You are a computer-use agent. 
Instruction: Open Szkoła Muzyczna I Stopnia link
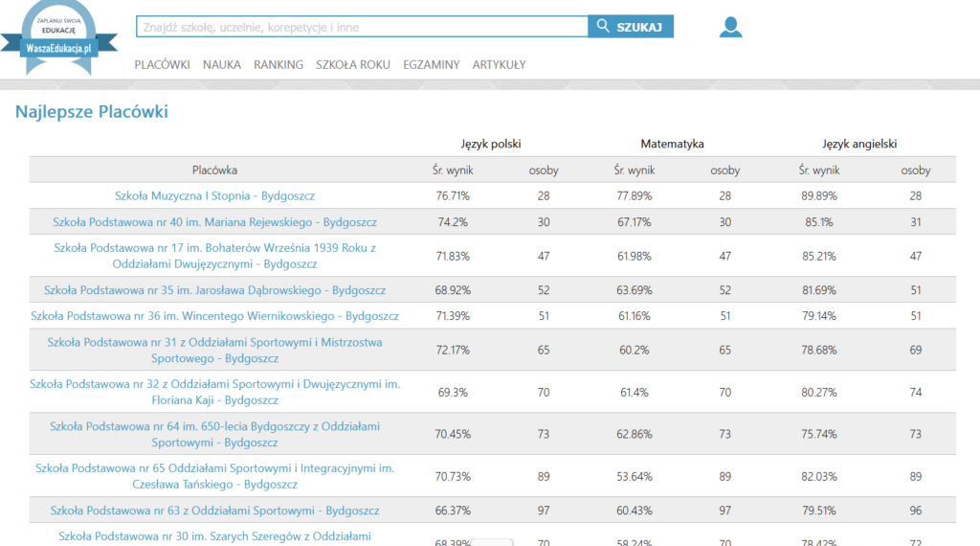[214, 196]
